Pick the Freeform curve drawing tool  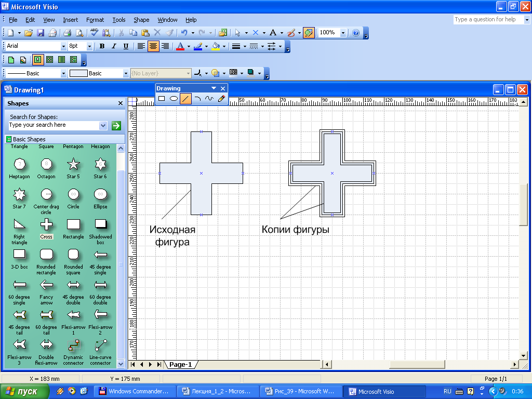(209, 98)
